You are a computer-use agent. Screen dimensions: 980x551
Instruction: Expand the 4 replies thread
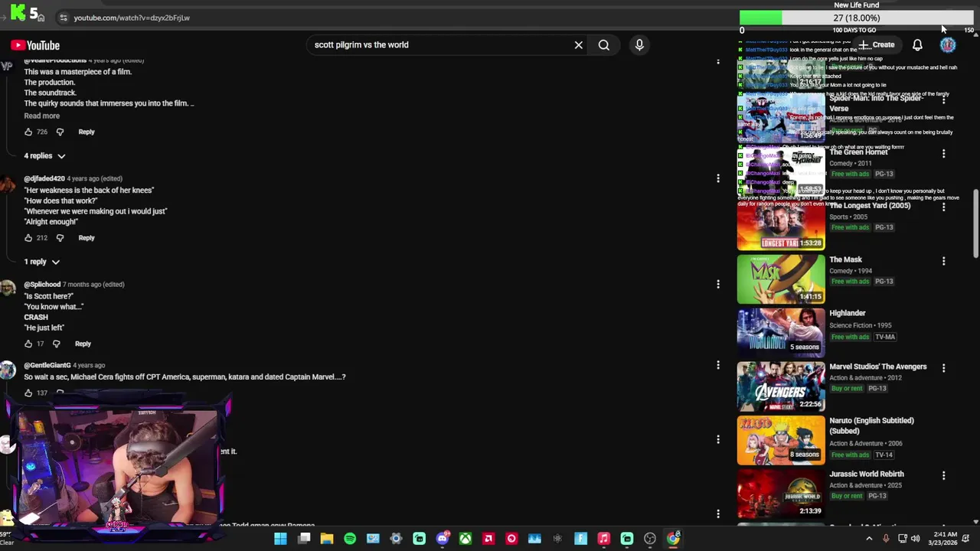tap(44, 156)
